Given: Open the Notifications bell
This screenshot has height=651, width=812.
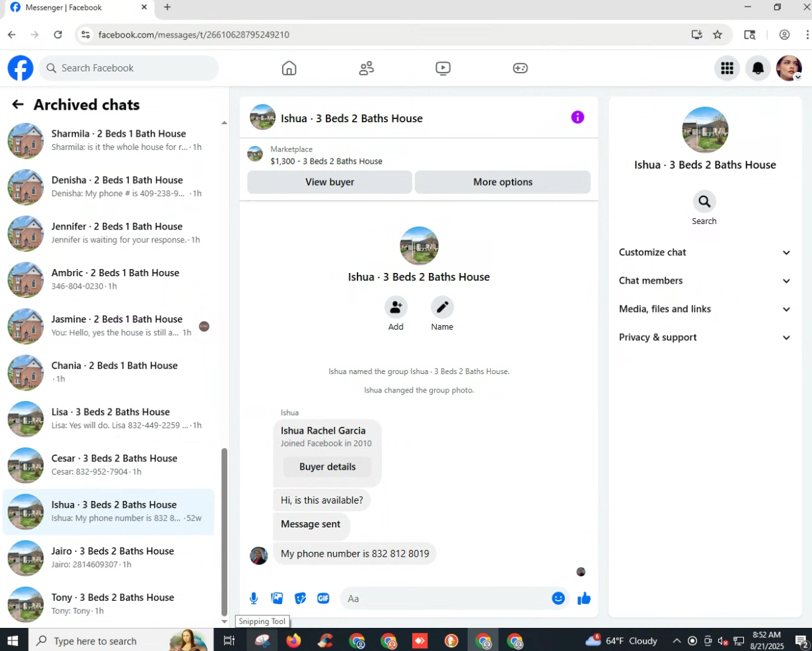Looking at the screenshot, I should tap(758, 68).
